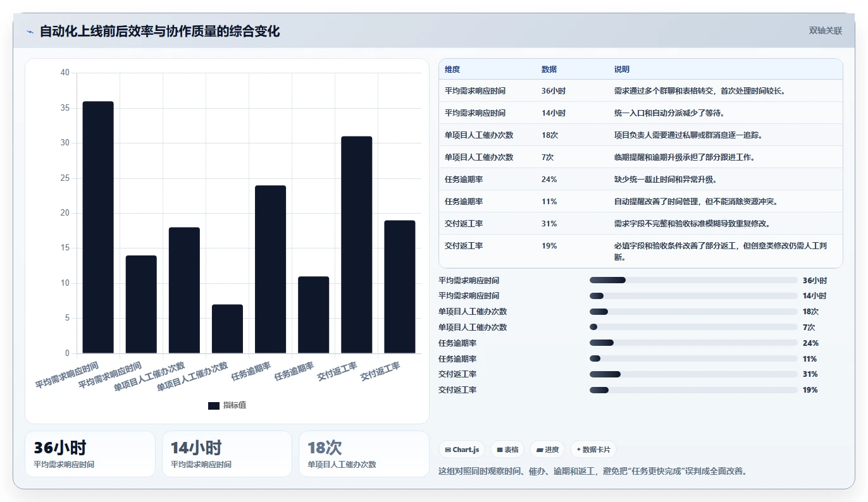The height and width of the screenshot is (502, 868).
Task: Click the chart bar reaching value 36
Action: click(x=98, y=228)
